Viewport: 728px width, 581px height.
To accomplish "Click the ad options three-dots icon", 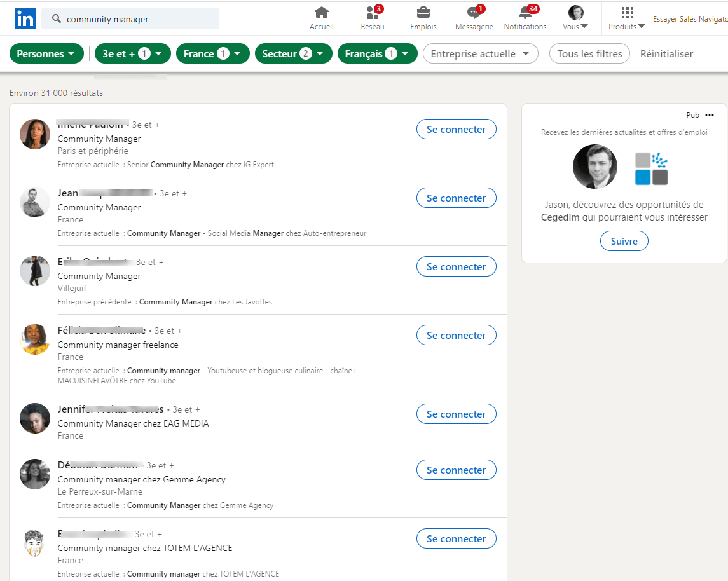I will click(710, 115).
